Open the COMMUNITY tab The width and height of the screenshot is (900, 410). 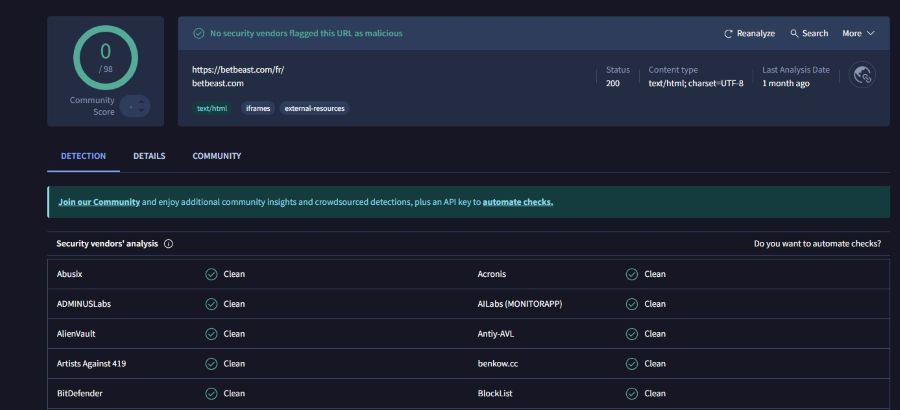(x=216, y=156)
